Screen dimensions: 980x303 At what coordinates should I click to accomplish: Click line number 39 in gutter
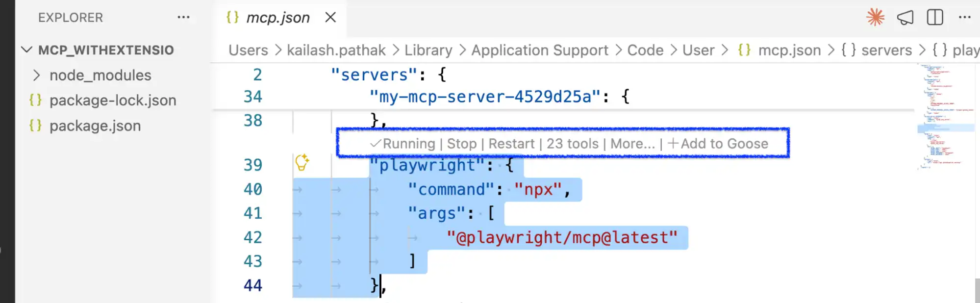(x=253, y=165)
